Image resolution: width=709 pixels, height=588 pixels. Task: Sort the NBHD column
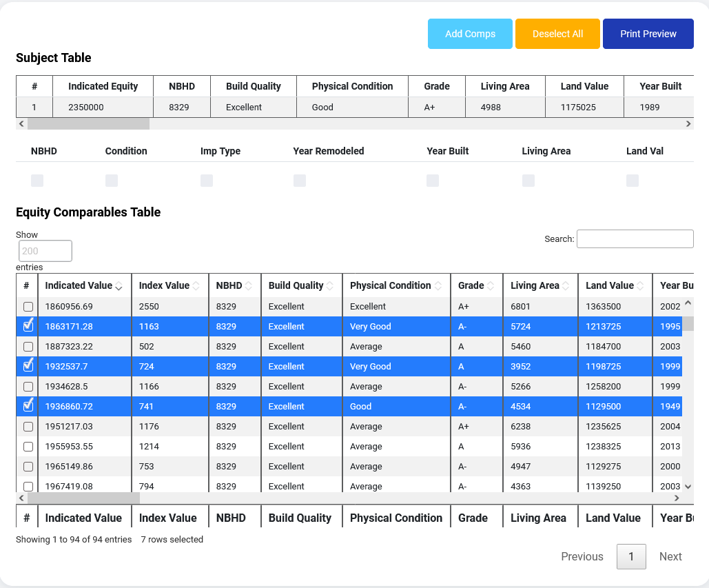(x=231, y=285)
